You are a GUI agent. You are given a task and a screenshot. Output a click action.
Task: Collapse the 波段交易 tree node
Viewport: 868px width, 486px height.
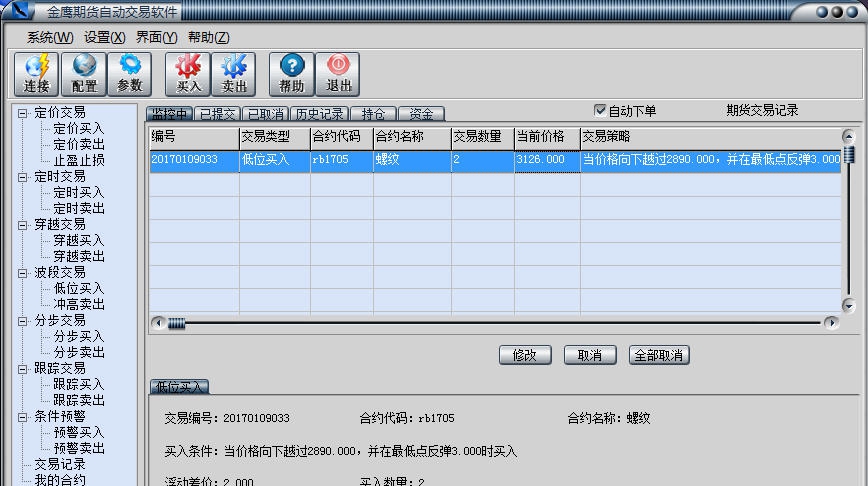click(x=23, y=273)
